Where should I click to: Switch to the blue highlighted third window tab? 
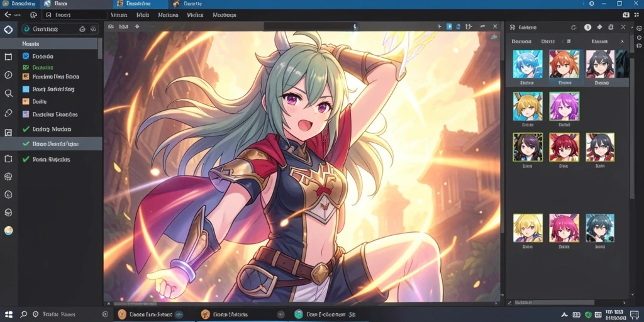(x=139, y=4)
